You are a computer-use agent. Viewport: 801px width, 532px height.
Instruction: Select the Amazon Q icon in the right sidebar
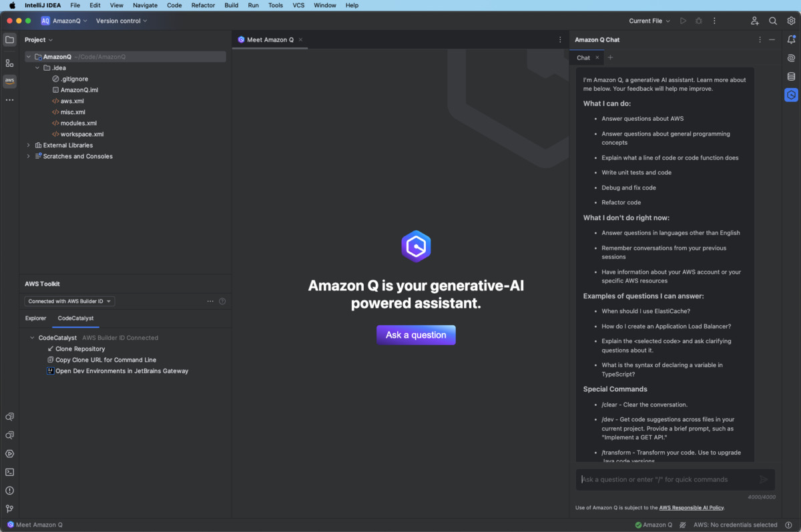pyautogui.click(x=792, y=95)
